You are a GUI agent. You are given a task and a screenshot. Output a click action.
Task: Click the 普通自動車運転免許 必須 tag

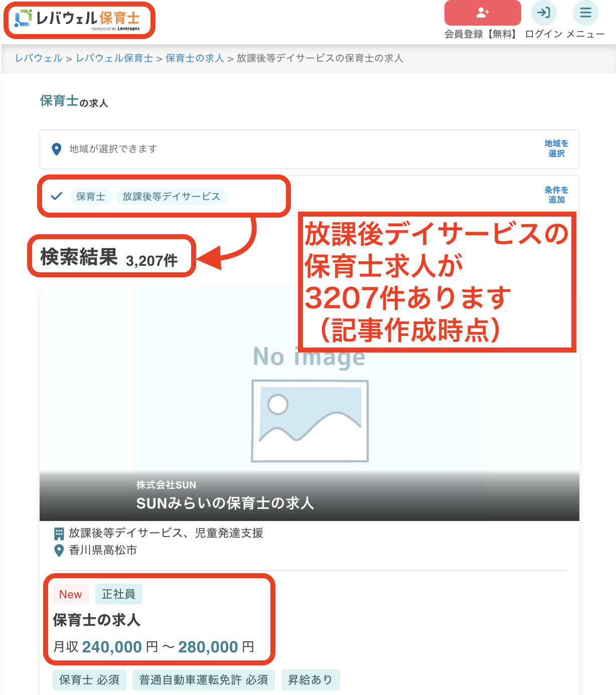coord(204,680)
